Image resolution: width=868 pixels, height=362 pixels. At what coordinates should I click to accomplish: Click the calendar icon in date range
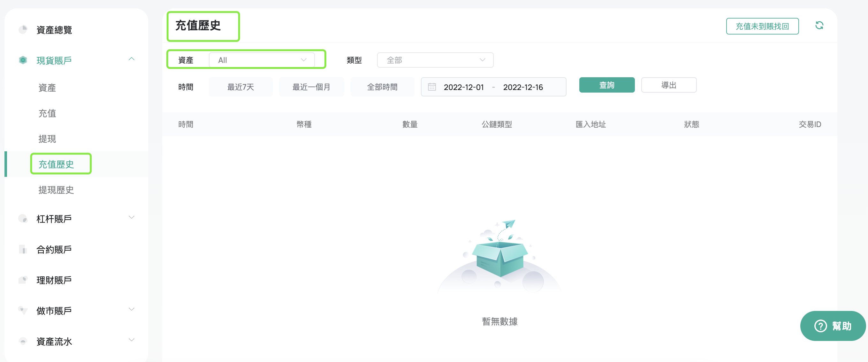pyautogui.click(x=432, y=87)
